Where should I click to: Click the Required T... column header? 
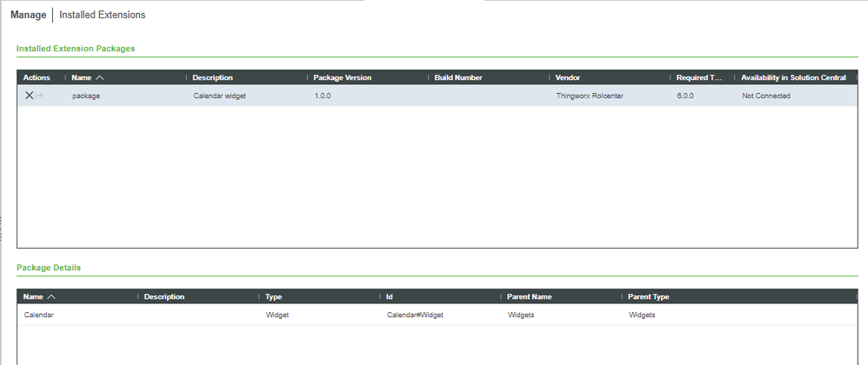[699, 77]
